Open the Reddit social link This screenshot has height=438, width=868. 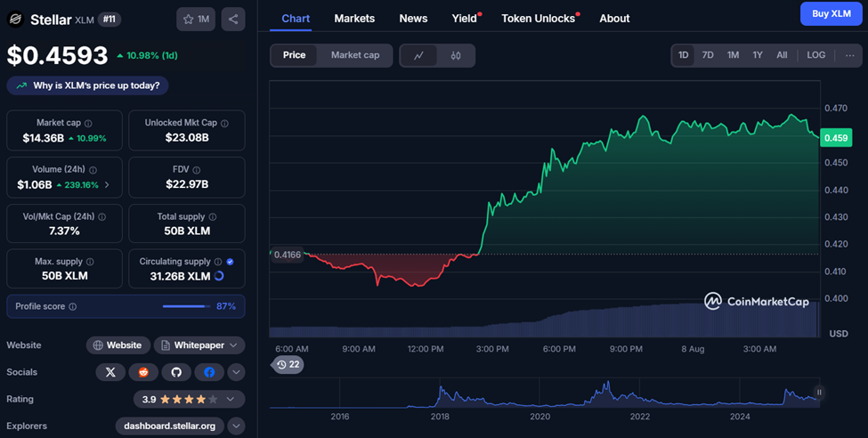tap(143, 372)
